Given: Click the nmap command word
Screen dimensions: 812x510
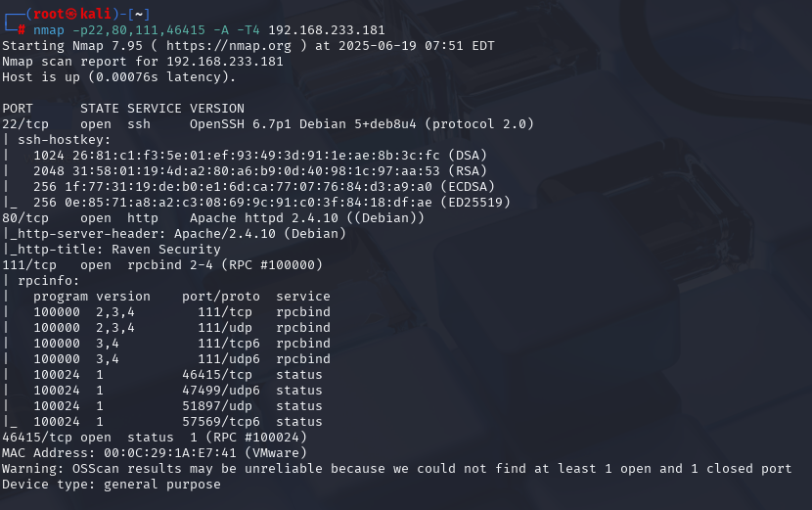Looking at the screenshot, I should pos(49,30).
